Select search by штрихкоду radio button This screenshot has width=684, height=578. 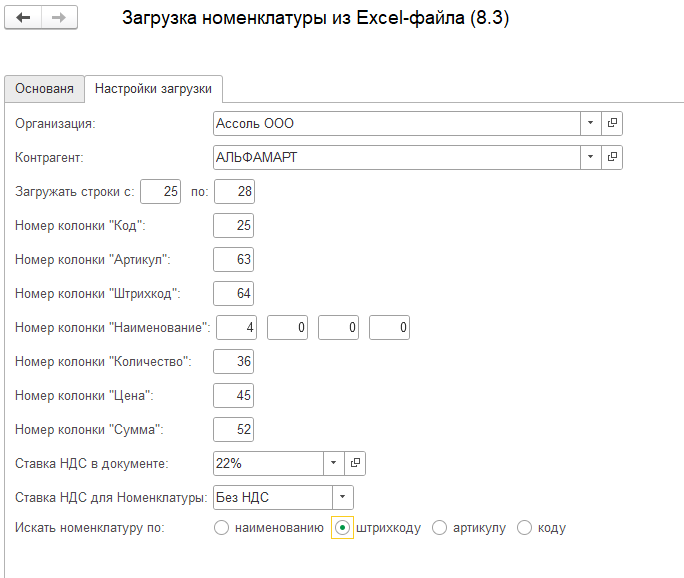point(342,528)
